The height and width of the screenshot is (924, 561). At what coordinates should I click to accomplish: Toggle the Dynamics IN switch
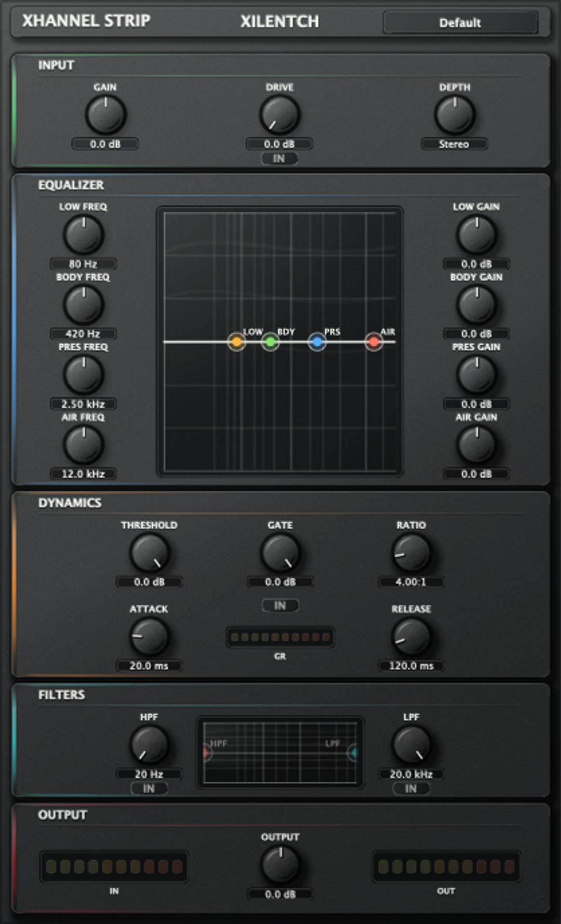pos(280,605)
